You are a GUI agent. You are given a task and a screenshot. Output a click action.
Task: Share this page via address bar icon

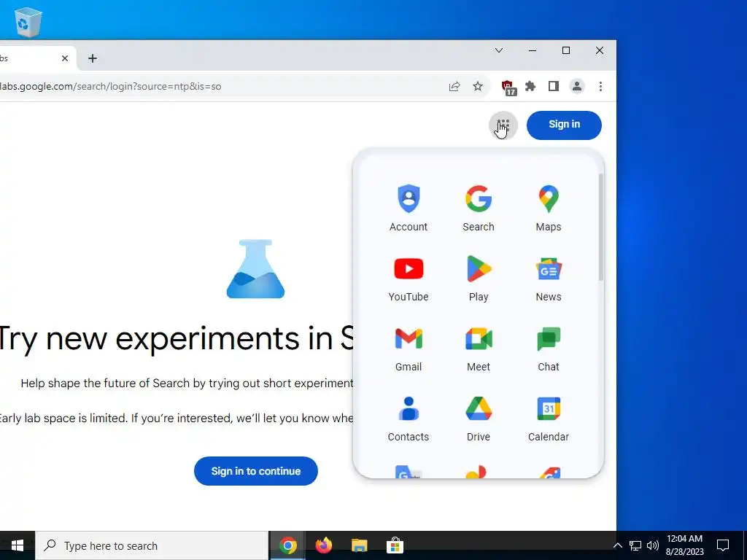454,86
